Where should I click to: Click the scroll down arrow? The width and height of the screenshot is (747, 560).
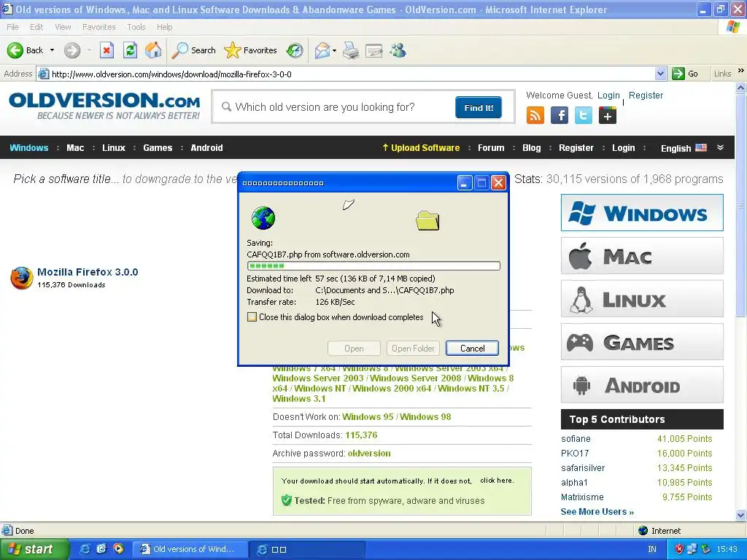740,515
